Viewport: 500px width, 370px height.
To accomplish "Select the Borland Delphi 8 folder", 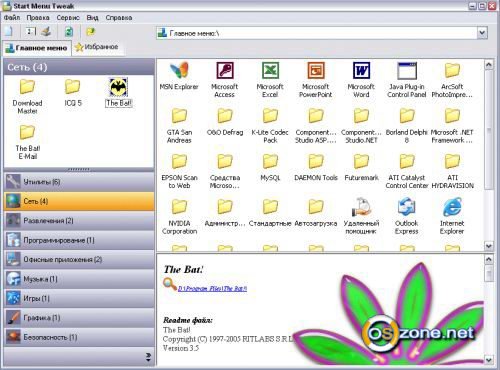I will (x=407, y=116).
